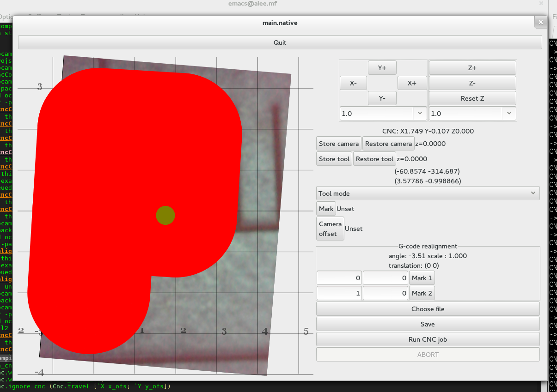
Task: Click the (3.57786 -0.998866) coordinate text
Action: [x=428, y=181]
